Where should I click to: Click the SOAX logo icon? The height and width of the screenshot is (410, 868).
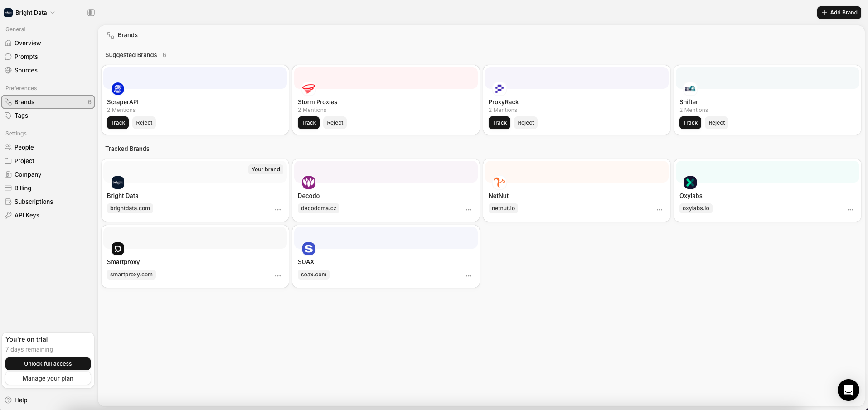point(309,249)
